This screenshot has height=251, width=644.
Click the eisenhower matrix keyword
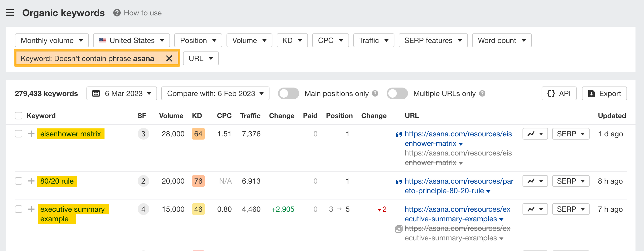click(71, 134)
